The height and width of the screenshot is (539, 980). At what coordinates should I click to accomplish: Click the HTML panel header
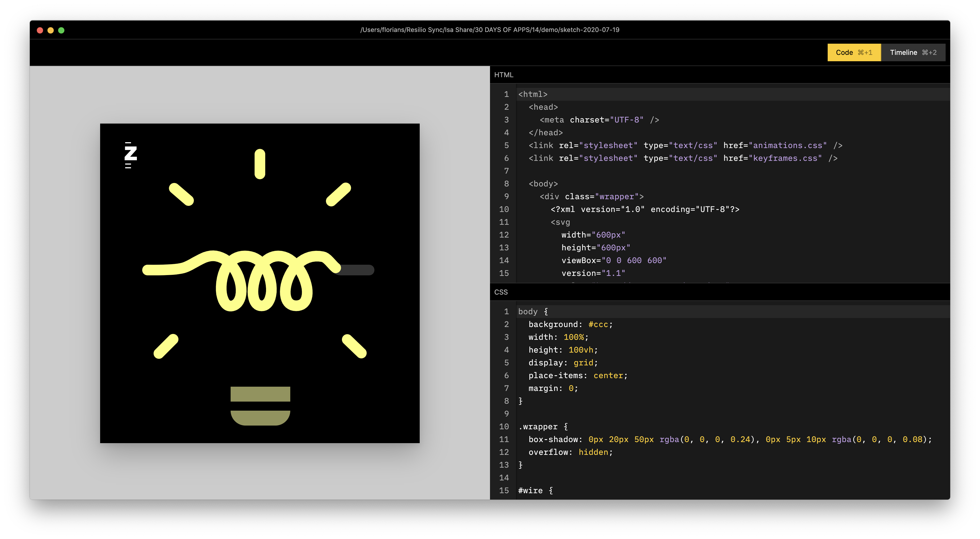click(x=504, y=75)
